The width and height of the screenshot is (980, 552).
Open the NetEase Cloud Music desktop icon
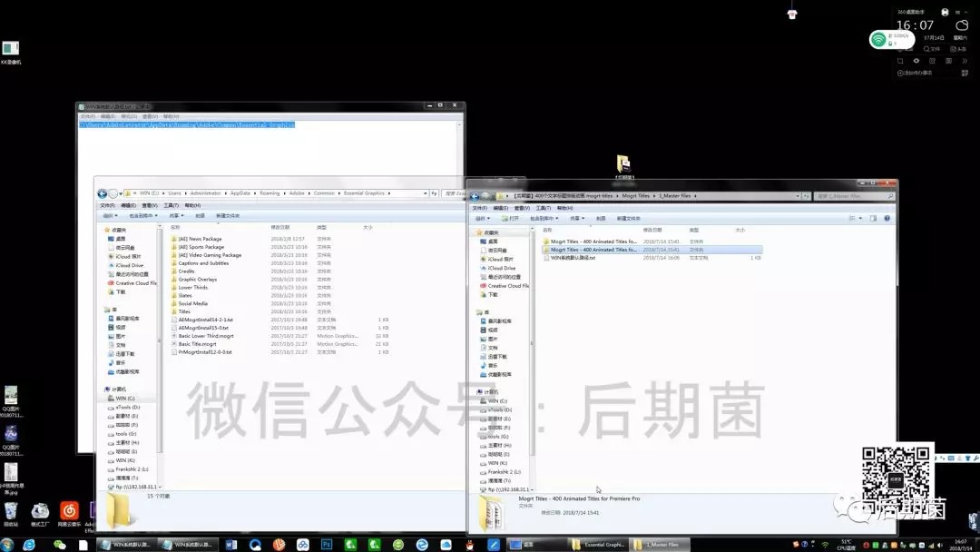tap(69, 515)
